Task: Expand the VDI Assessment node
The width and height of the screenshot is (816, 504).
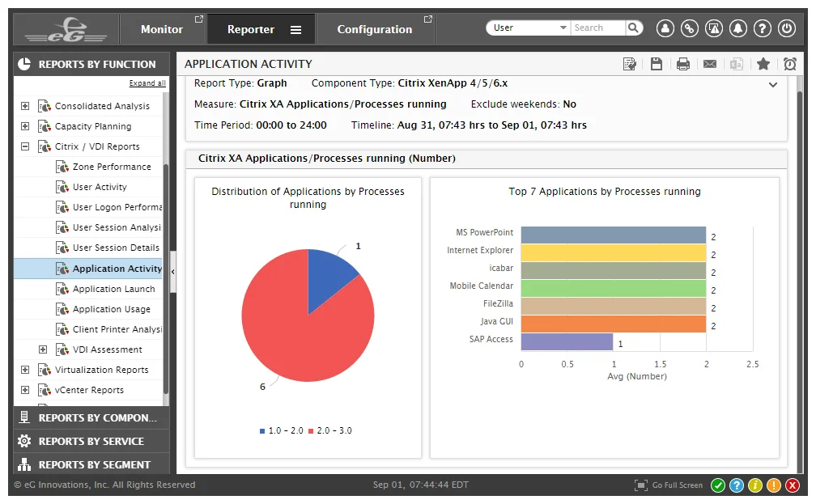Action: 43,349
